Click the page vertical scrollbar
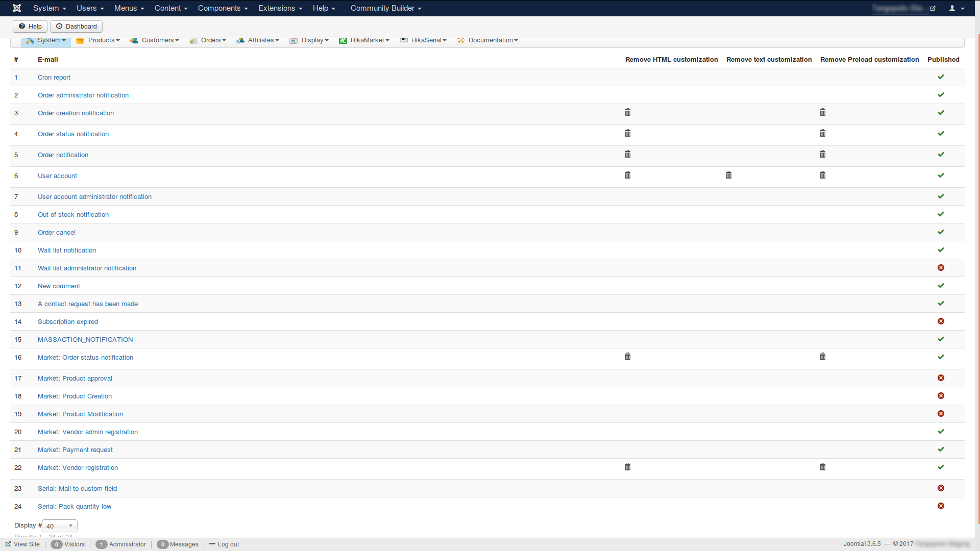The height and width of the screenshot is (551, 980). click(977, 275)
